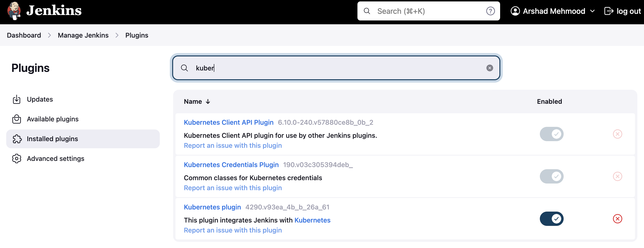Open Available plugins section
The height and width of the screenshot is (248, 644).
83,119
